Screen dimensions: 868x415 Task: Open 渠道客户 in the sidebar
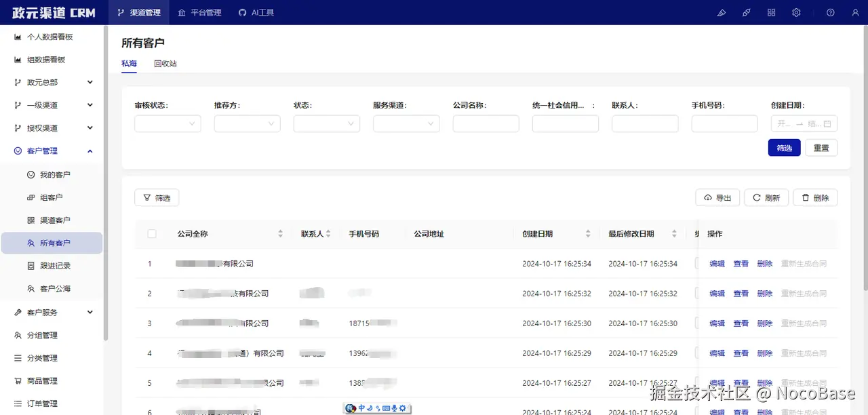(x=52, y=220)
